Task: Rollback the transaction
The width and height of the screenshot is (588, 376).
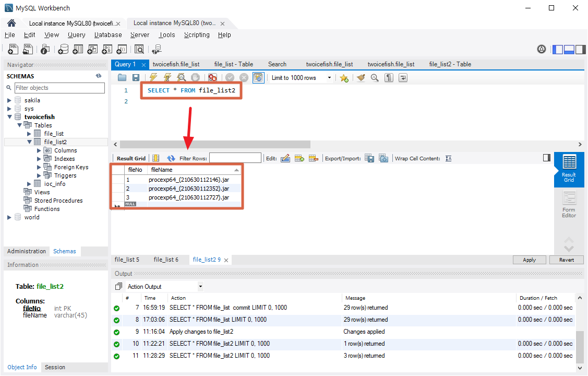Action: (x=244, y=78)
